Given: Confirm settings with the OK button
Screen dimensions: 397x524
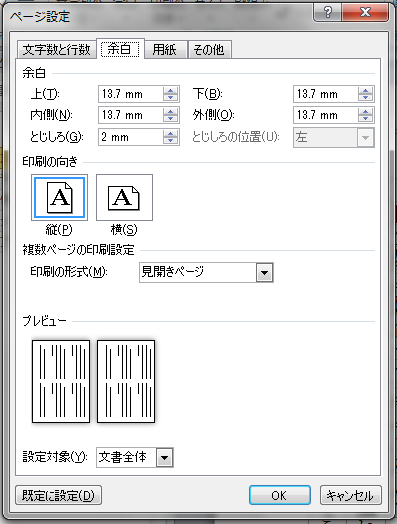Looking at the screenshot, I should click(279, 495).
